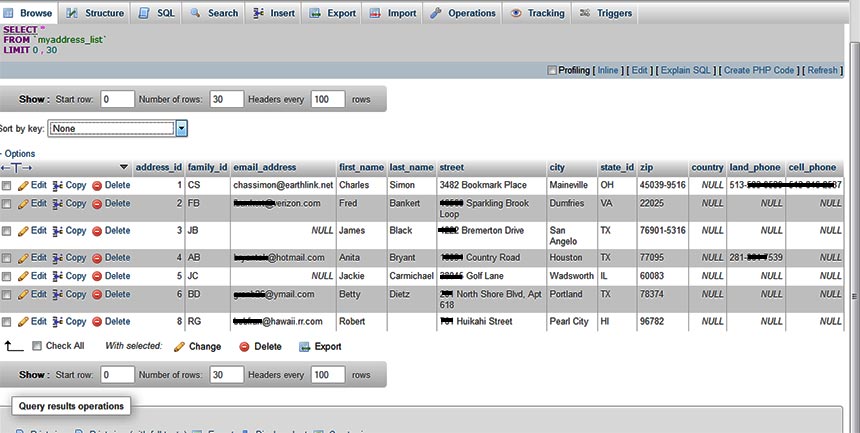Click the Create PHP Code link
Screen dimensions: 860x433
click(x=759, y=70)
